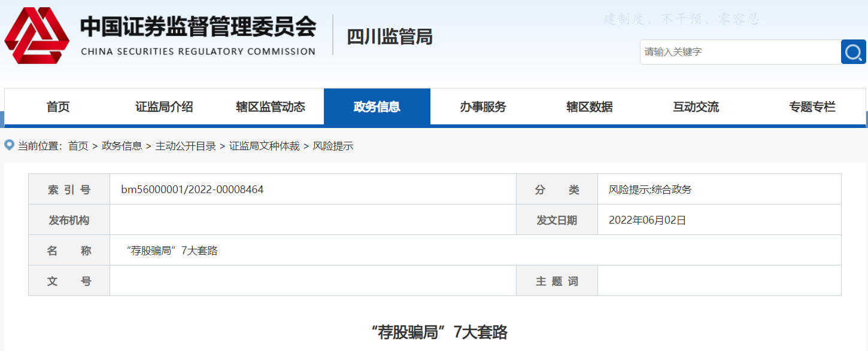Open the 辖区数据 navigation tab
Viewport: 868px width, 351px height.
590,107
